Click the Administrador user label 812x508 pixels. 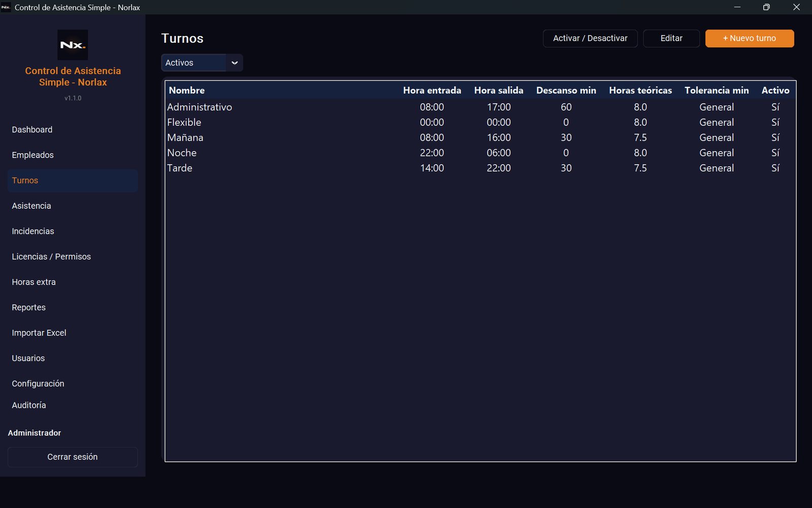tap(35, 433)
